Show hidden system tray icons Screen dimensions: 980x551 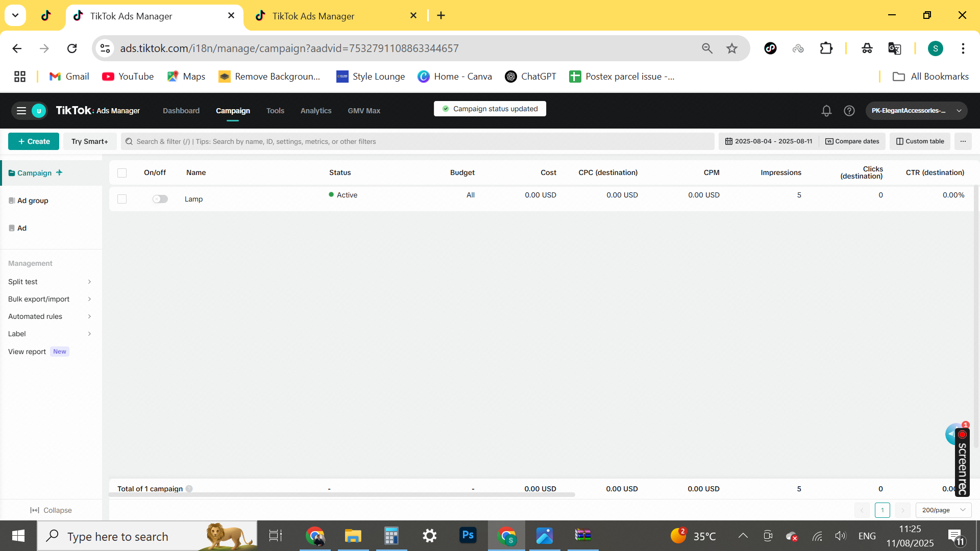[743, 536]
